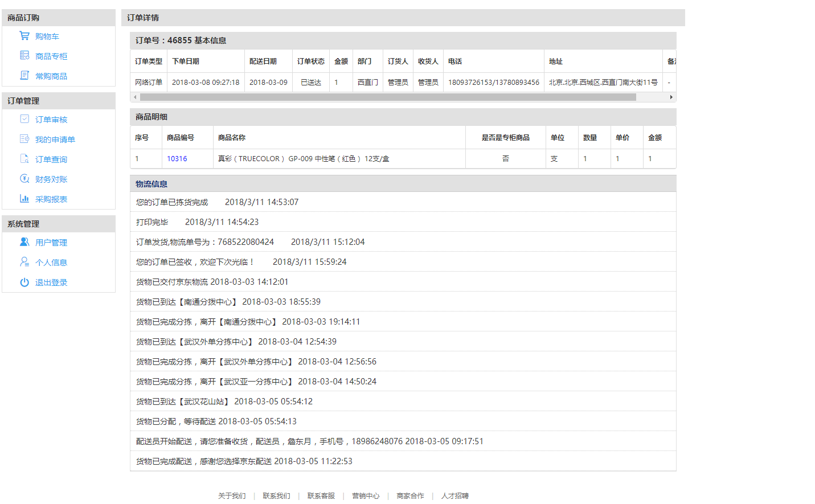Viewport: 815px width, 504px height.
Task: Click the order table horizontal scrollbar thumb
Action: pyautogui.click(x=388, y=97)
